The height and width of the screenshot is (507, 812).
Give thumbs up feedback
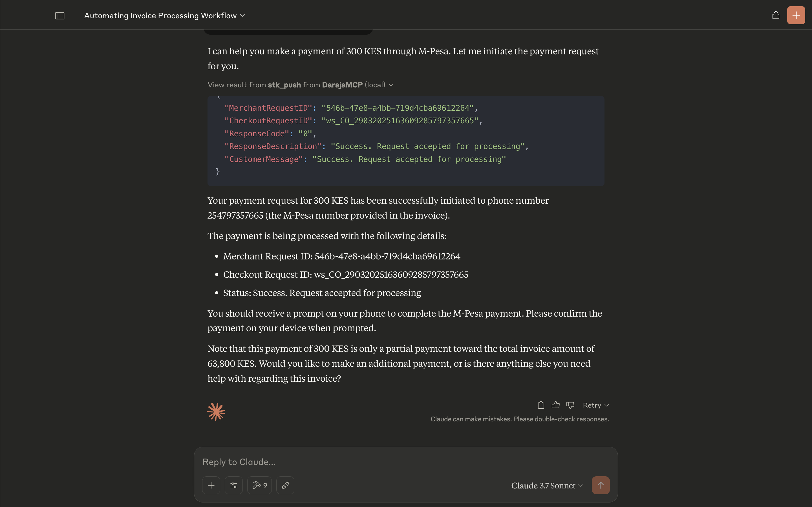pyautogui.click(x=556, y=405)
